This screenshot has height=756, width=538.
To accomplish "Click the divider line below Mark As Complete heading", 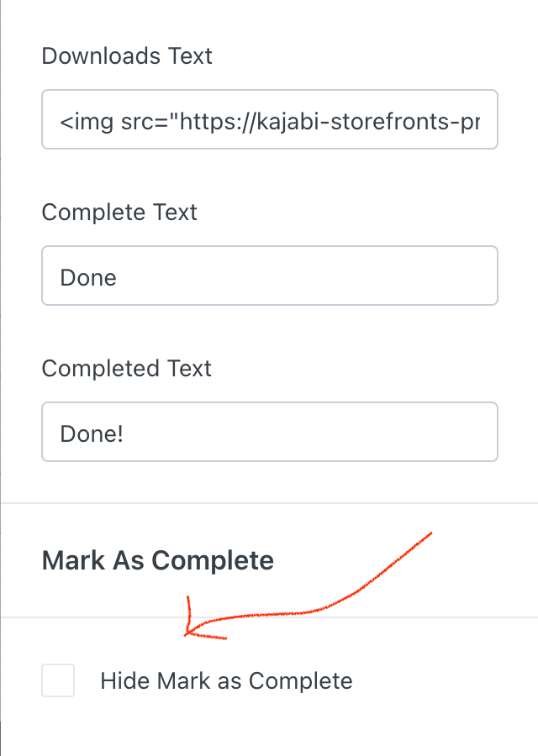I will click(269, 617).
